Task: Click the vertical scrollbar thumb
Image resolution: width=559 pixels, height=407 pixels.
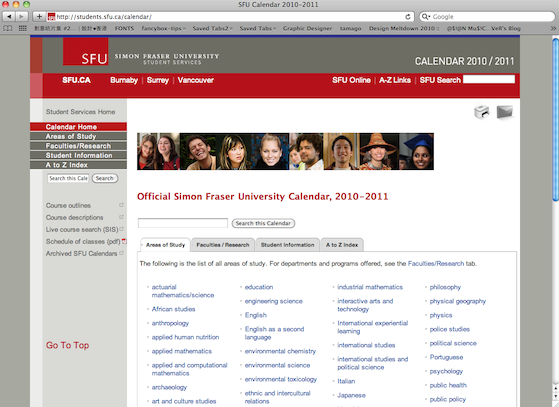Action: click(x=555, y=119)
